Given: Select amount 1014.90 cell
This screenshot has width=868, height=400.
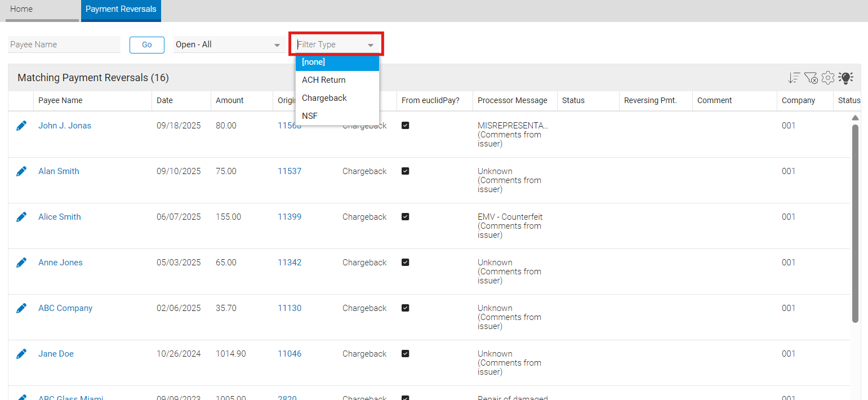Looking at the screenshot, I should 231,354.
